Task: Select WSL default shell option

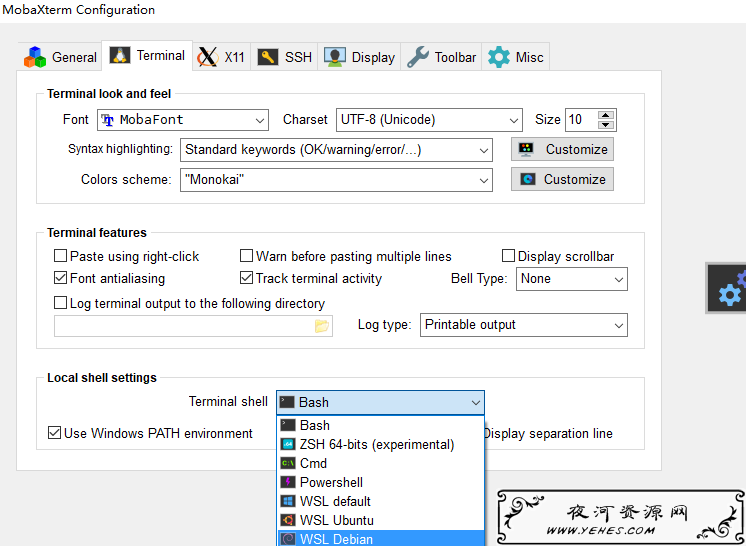Action: (x=381, y=501)
